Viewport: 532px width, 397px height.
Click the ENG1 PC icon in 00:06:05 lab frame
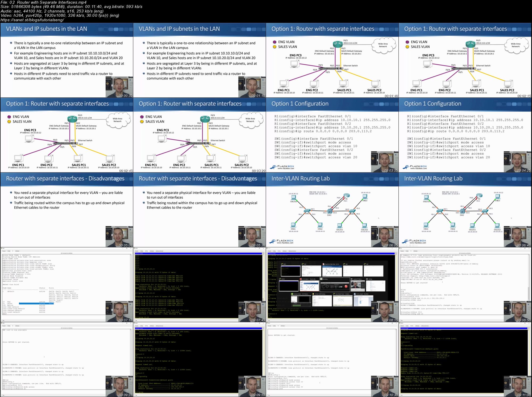[x=293, y=225]
